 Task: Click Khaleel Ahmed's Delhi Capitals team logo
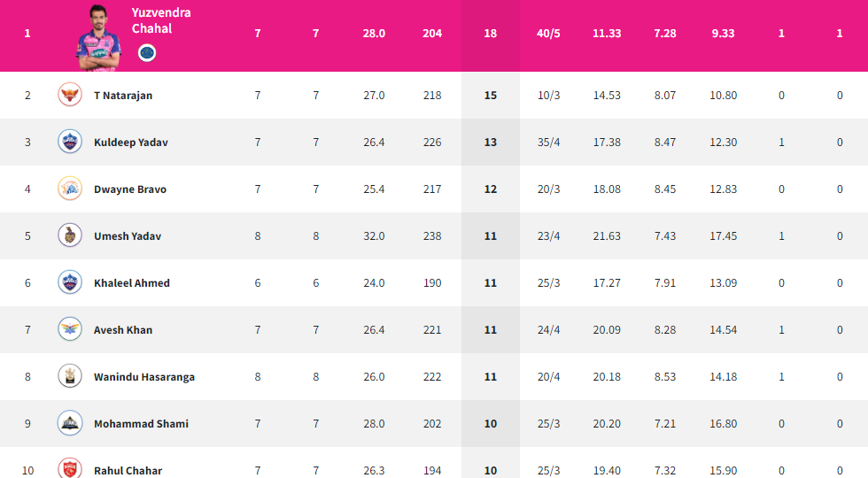point(70,282)
